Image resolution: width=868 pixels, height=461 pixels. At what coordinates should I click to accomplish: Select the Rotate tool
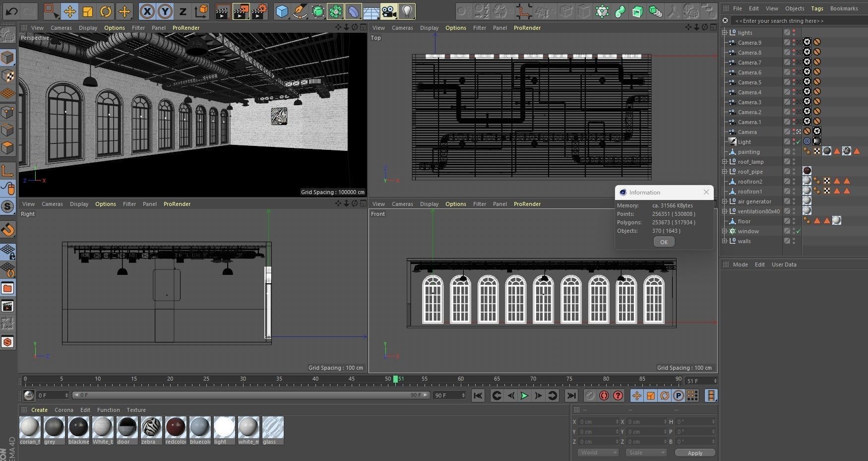pyautogui.click(x=106, y=11)
